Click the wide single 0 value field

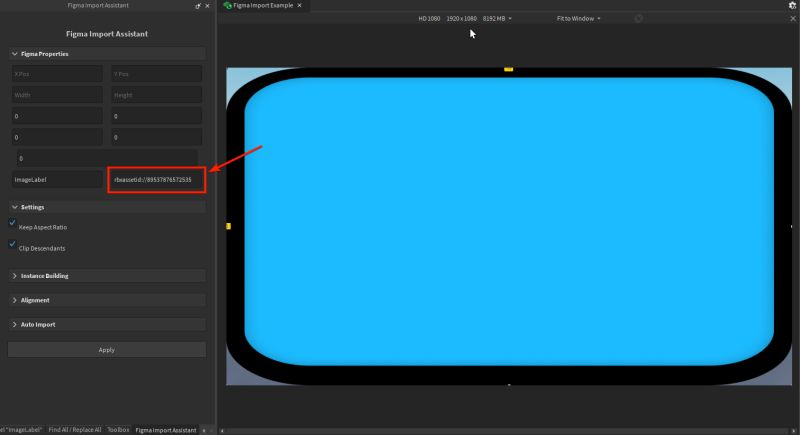pyautogui.click(x=107, y=159)
